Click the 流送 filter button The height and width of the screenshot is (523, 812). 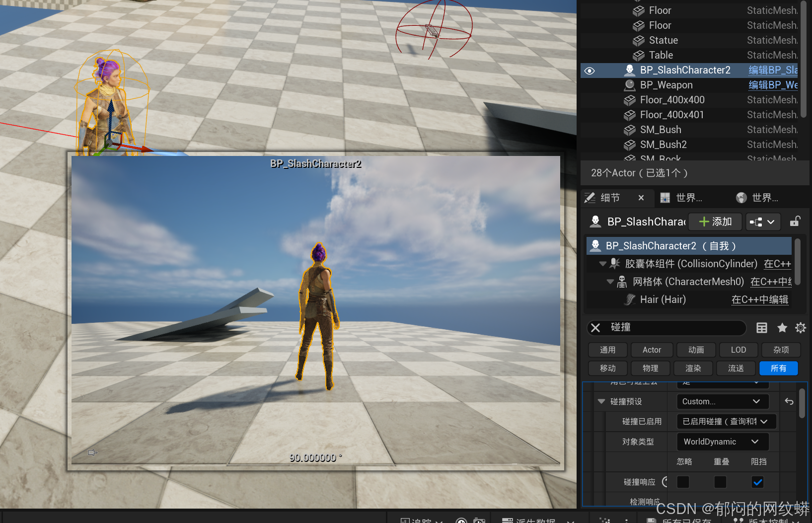pyautogui.click(x=736, y=369)
